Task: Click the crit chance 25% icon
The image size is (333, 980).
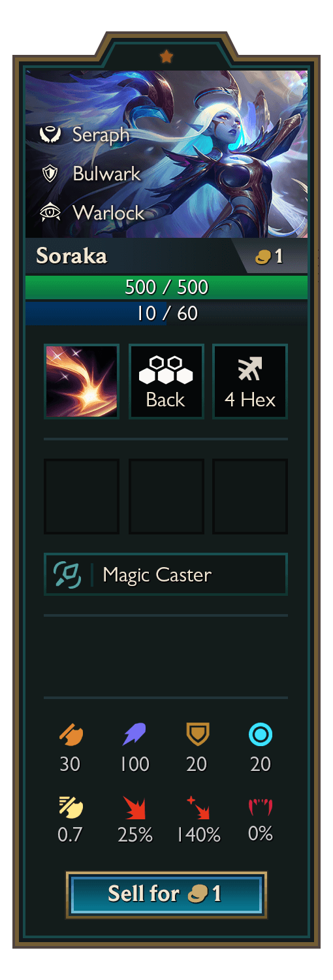Action: tap(135, 808)
